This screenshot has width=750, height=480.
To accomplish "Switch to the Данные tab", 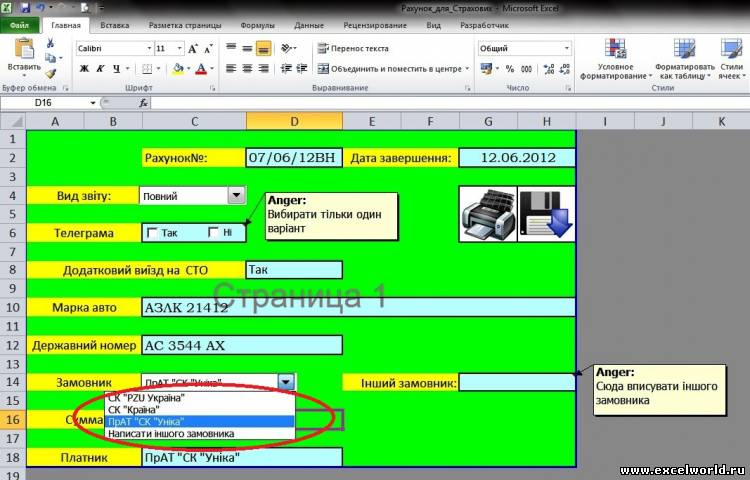I will pyautogui.click(x=309, y=25).
